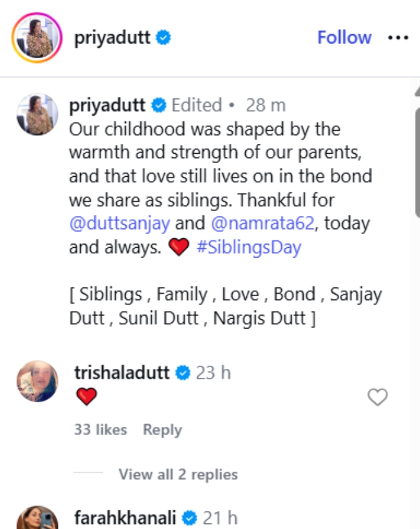Like trishaladutt's heart comment
The height and width of the screenshot is (529, 420).
[x=378, y=397]
